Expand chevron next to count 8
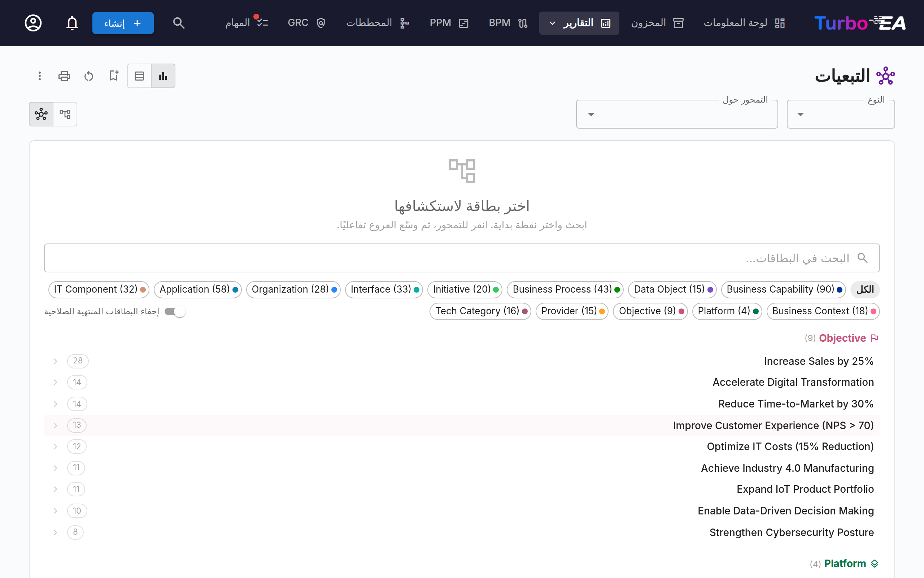 click(55, 532)
